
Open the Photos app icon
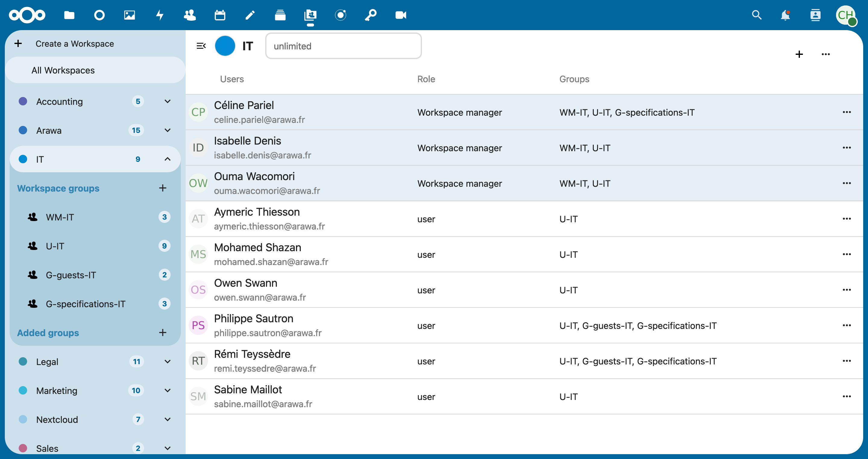pos(129,15)
